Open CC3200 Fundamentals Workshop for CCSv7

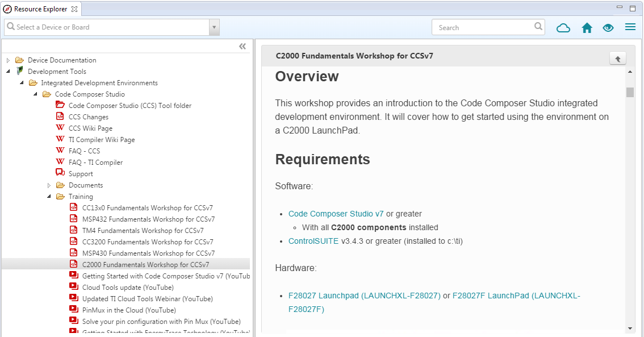click(148, 242)
